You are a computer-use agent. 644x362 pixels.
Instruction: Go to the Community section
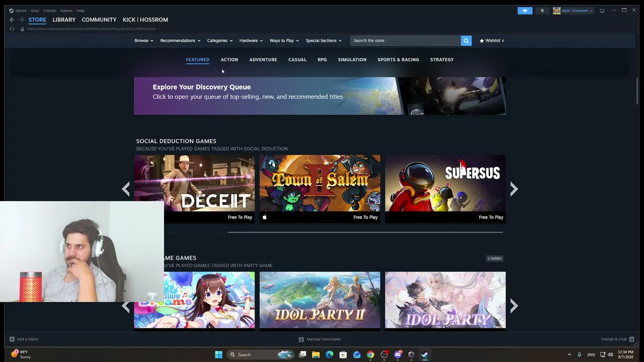99,20
